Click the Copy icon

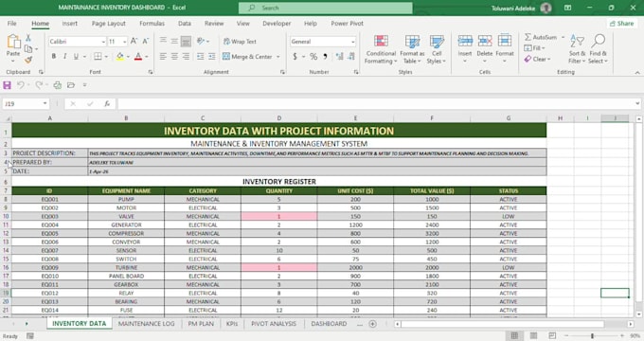tap(28, 49)
